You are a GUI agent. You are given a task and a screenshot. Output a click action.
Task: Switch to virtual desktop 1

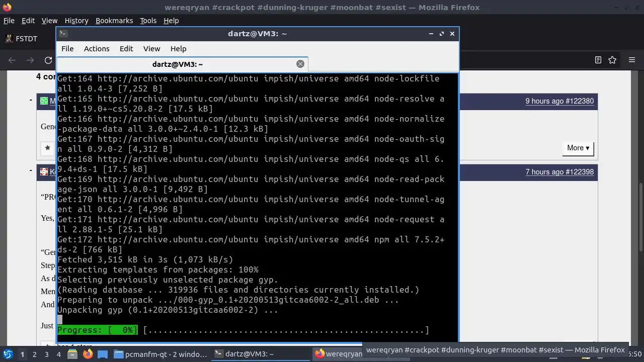[x=22, y=354]
